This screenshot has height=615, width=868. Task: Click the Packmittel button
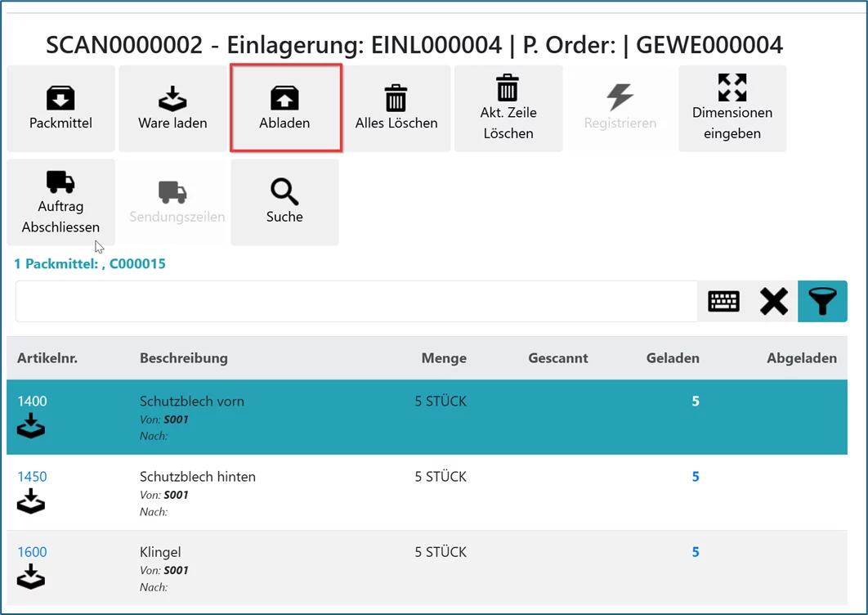(x=60, y=109)
